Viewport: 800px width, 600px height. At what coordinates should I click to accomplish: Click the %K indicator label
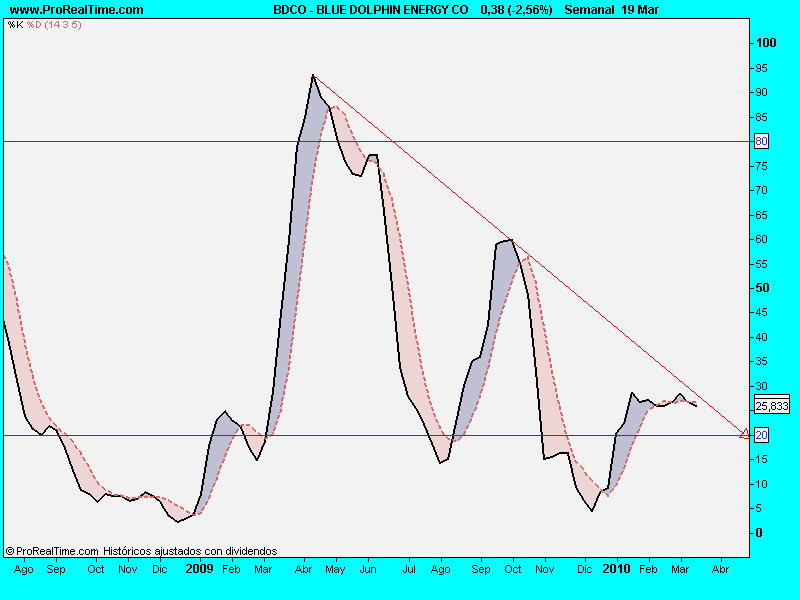point(15,24)
